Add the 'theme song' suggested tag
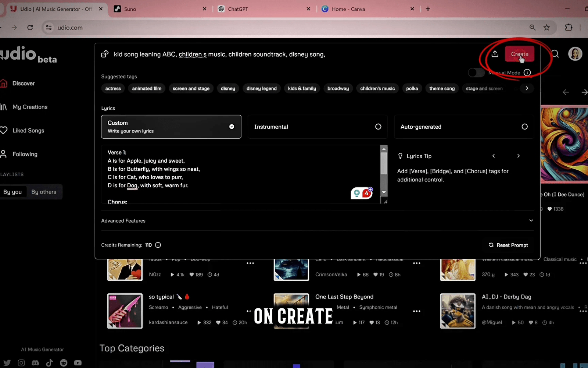 click(x=442, y=88)
